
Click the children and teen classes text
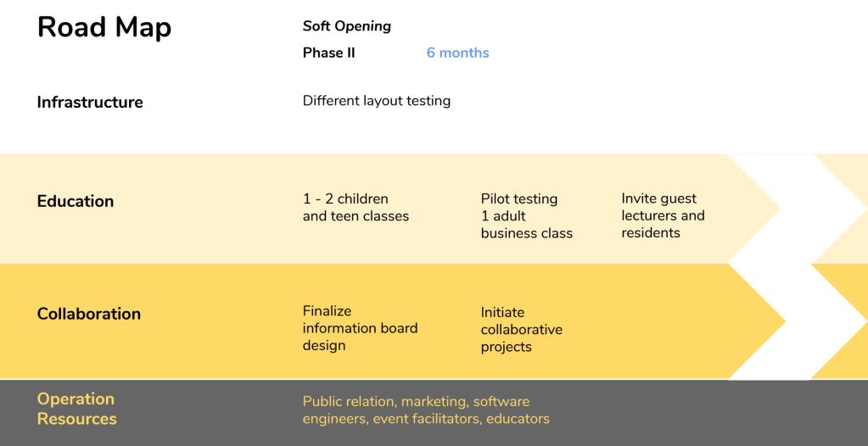pyautogui.click(x=356, y=208)
